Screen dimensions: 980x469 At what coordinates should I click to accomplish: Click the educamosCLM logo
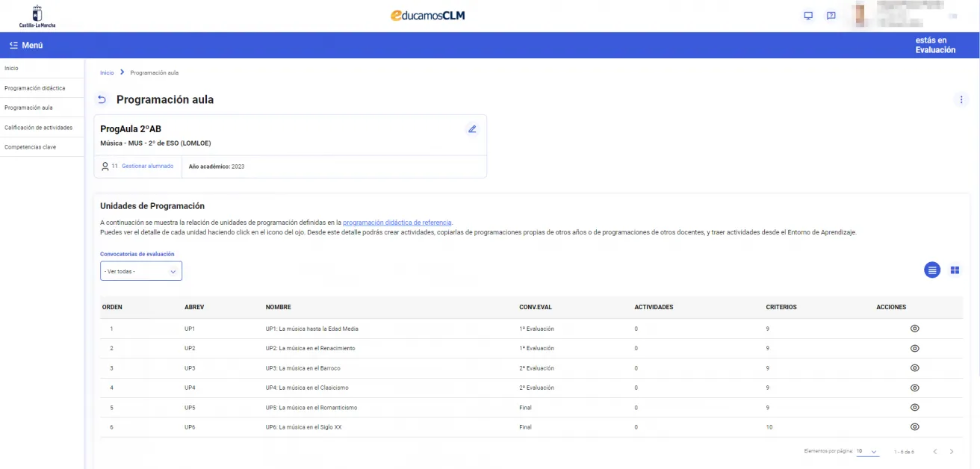pos(427,16)
